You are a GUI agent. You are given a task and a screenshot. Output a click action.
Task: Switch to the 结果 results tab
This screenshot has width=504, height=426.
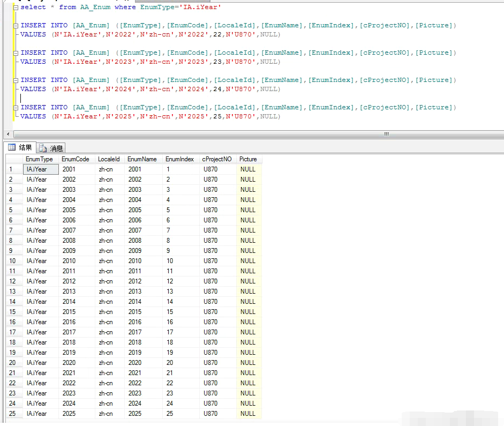pos(20,147)
